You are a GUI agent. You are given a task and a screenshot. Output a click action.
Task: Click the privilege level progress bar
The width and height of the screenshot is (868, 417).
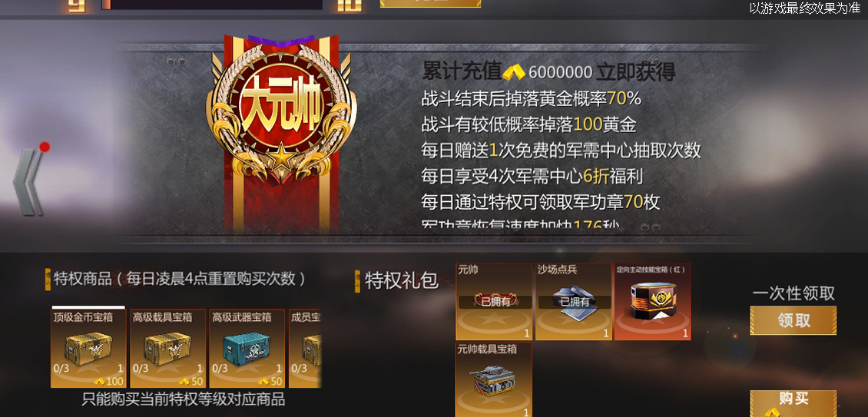[212, 5]
